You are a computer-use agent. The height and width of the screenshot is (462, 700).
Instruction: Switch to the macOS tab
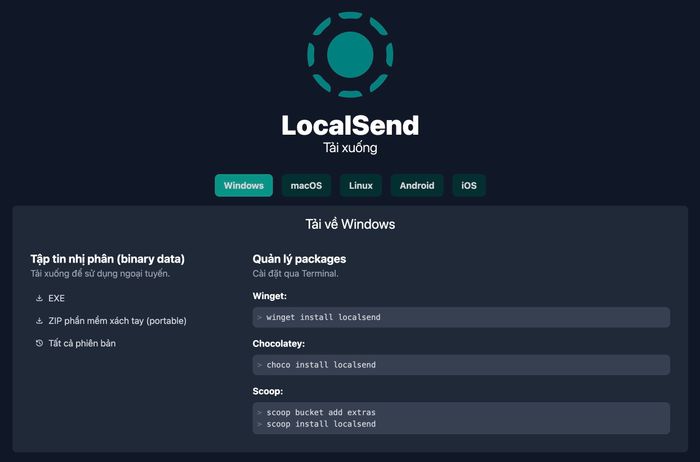click(x=306, y=185)
